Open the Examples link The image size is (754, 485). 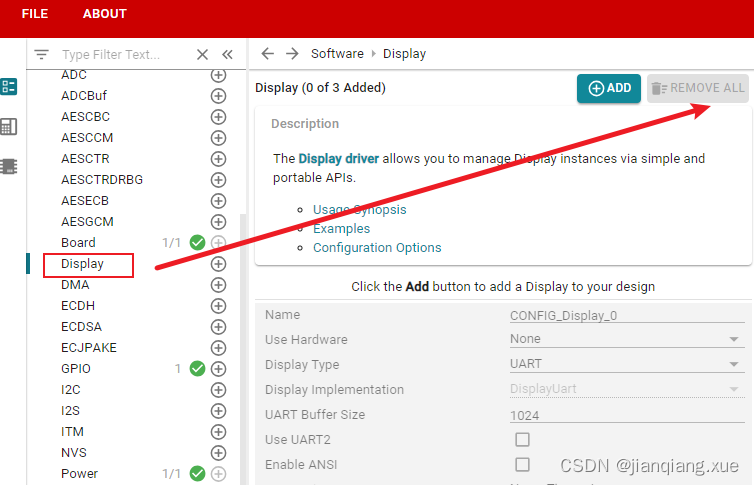(x=341, y=228)
